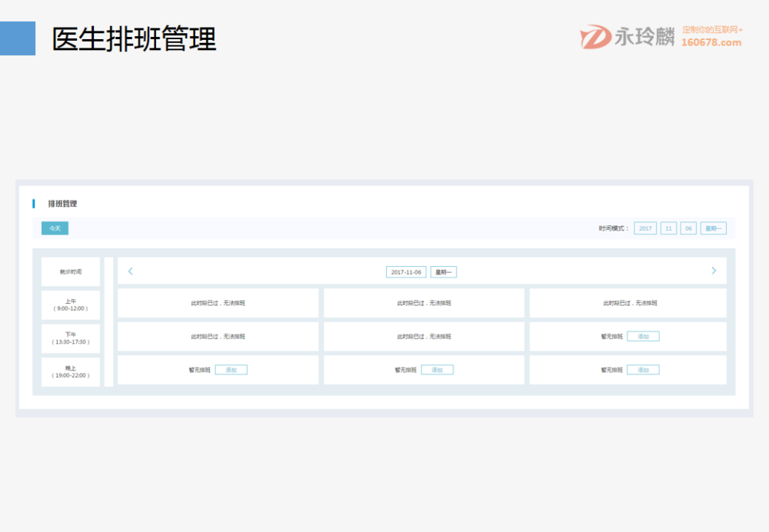Click 添加 in the 下午 afternoon row

(643, 337)
